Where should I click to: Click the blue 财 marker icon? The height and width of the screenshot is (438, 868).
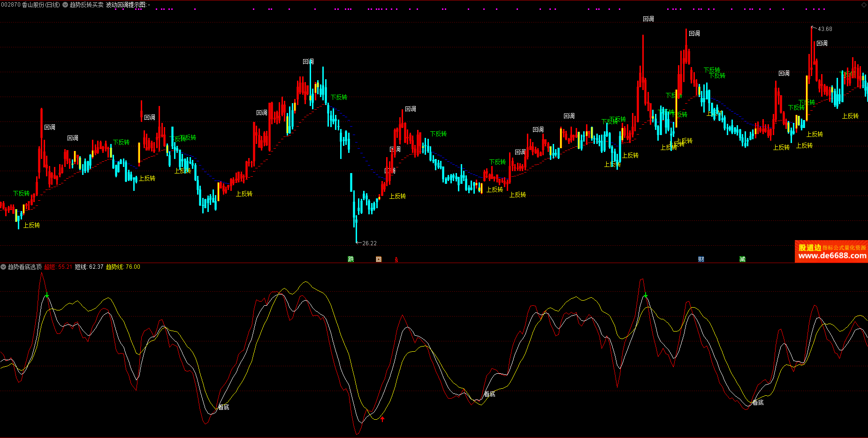pos(701,259)
